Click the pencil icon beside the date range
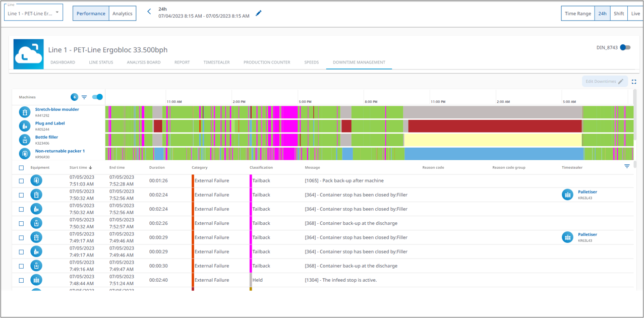 pyautogui.click(x=259, y=13)
